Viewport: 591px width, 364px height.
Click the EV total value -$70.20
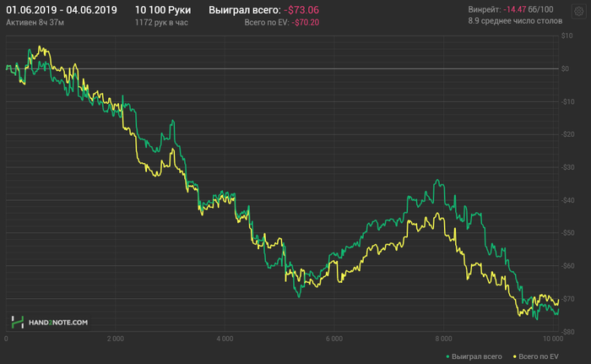[x=306, y=23]
